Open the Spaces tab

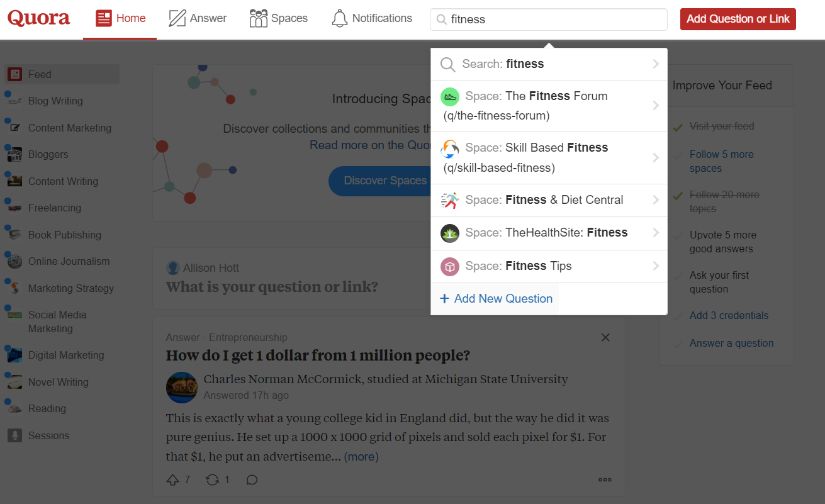click(278, 18)
